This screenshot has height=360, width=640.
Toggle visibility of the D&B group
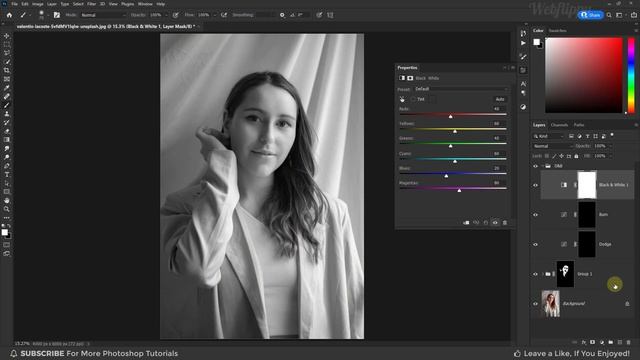pos(536,166)
